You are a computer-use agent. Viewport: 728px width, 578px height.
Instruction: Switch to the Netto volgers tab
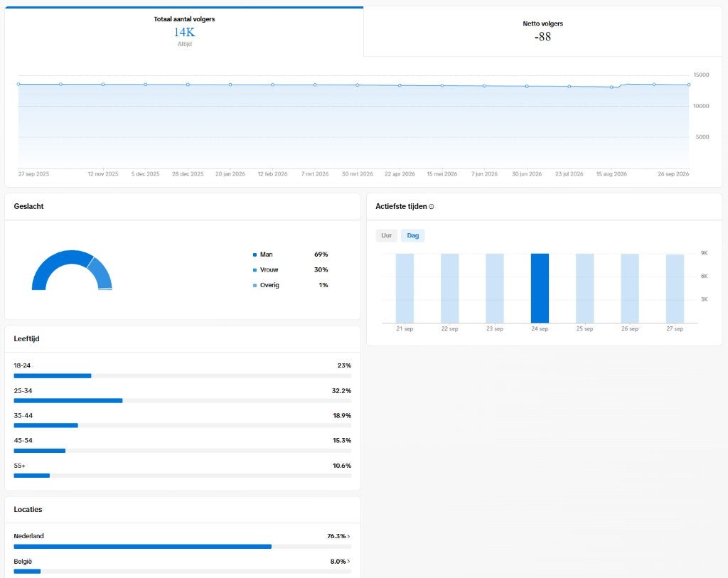pyautogui.click(x=542, y=31)
